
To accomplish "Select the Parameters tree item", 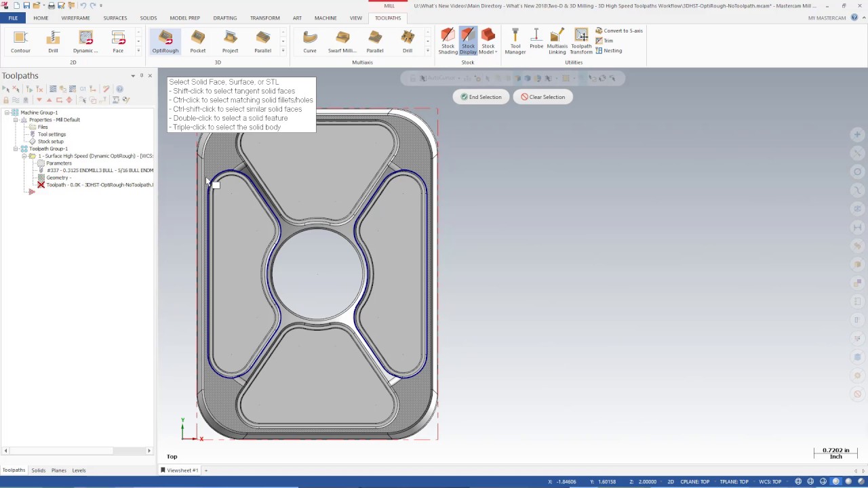I will pos(58,163).
